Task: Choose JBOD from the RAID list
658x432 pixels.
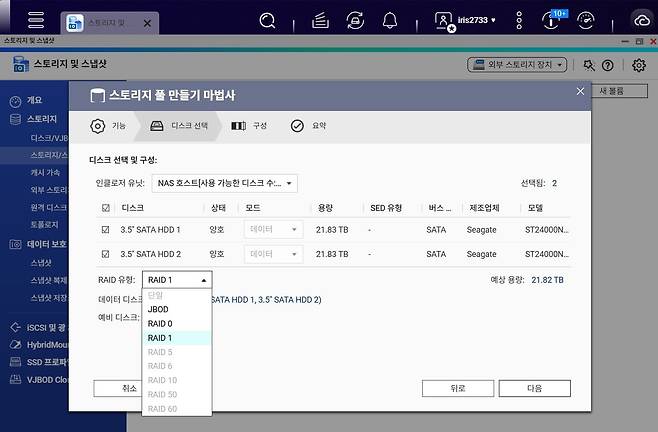Action: pos(158,310)
